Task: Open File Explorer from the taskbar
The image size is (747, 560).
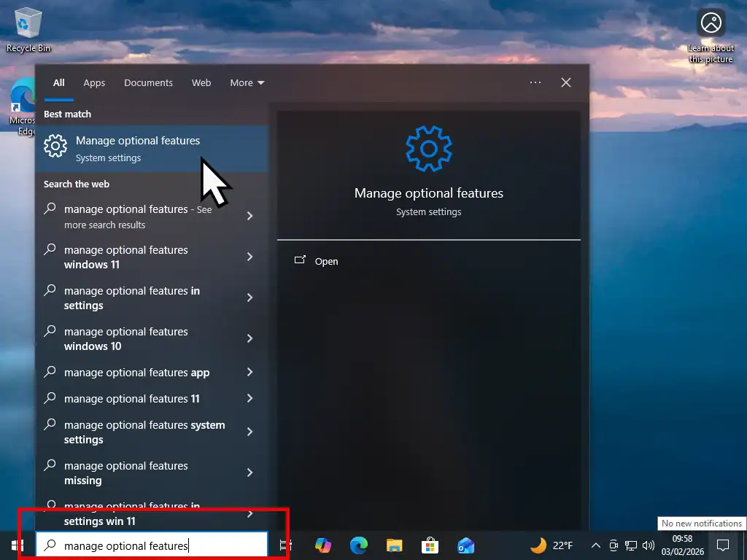Action: coord(395,545)
